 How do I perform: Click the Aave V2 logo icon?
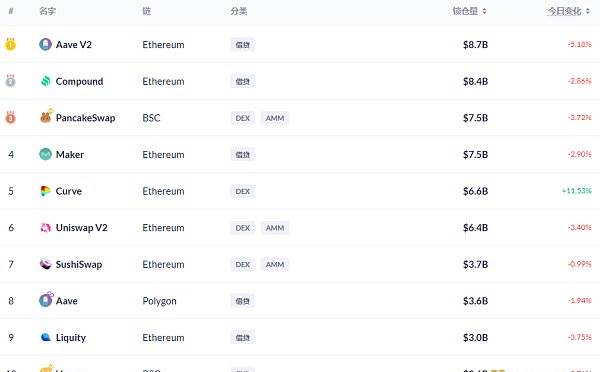45,44
